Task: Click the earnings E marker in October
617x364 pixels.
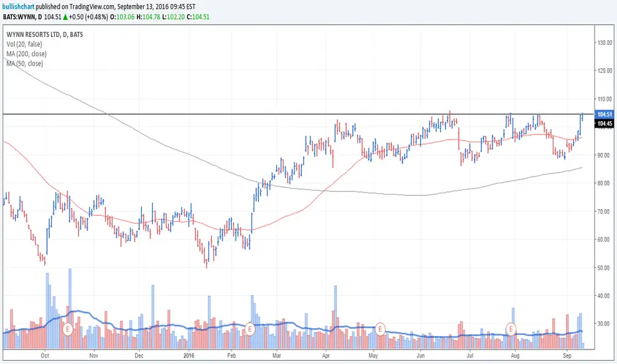Action: pyautogui.click(x=68, y=328)
